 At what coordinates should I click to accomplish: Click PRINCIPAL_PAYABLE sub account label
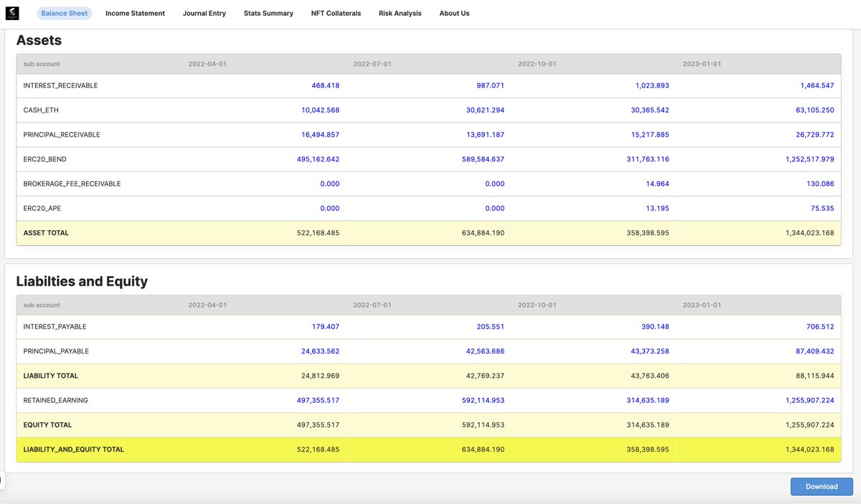[x=56, y=351]
